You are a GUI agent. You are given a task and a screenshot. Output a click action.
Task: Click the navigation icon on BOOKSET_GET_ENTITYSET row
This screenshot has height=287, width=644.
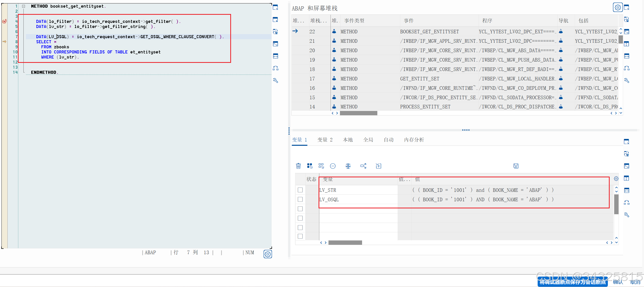pyautogui.click(x=561, y=31)
